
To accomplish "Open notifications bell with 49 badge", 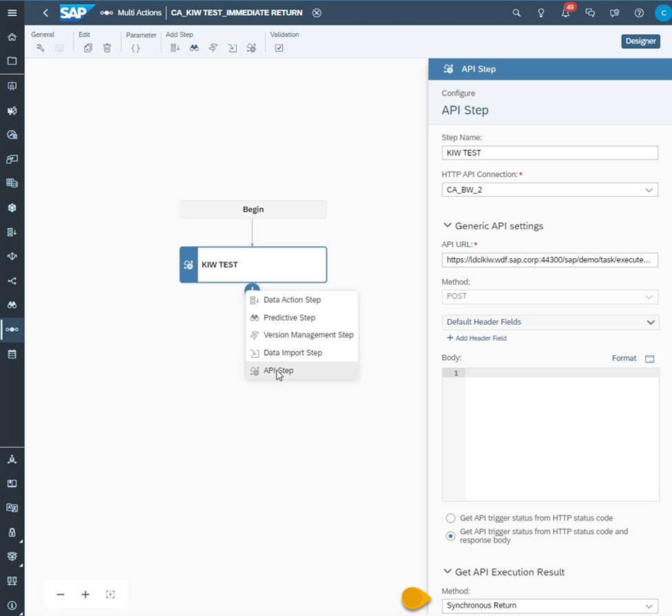I will [566, 13].
